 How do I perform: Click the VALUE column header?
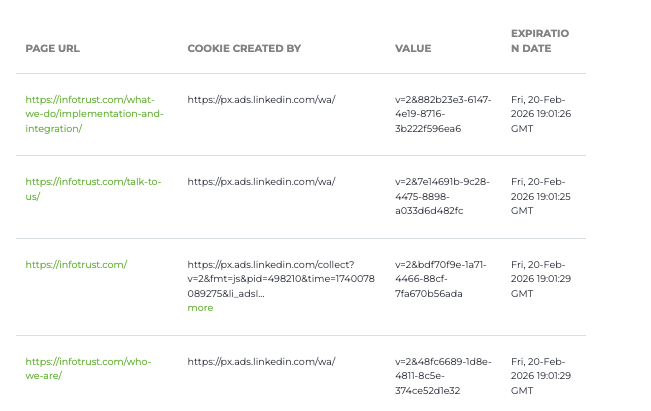pos(413,48)
